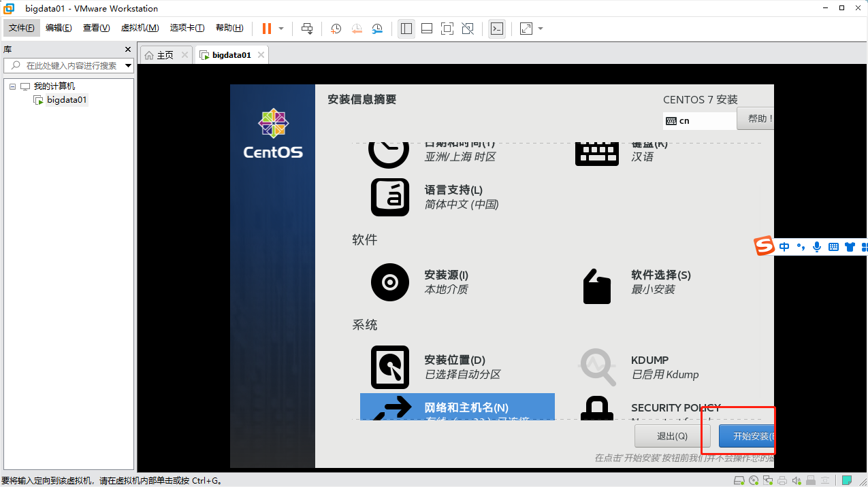Open 安装源(I) disc icon
This screenshot has height=487, width=868.
390,282
